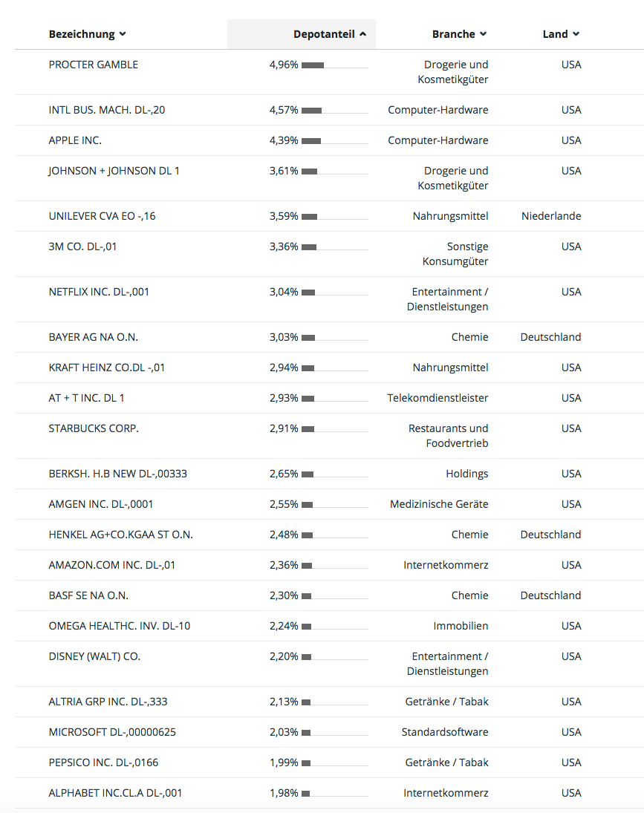Image resolution: width=644 pixels, height=813 pixels.
Task: Click the Apple 4,39% share bar
Action: click(334, 141)
